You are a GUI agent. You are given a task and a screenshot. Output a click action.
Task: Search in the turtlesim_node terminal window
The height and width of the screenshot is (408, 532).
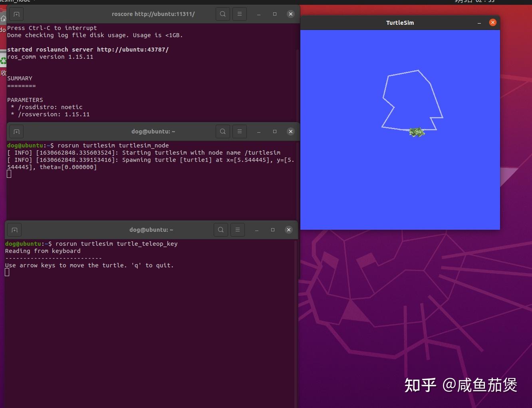(222, 131)
